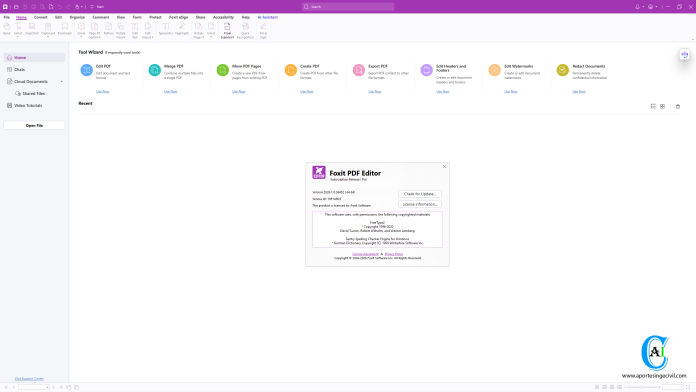
Task: Click the Edit Watermarks icon
Action: point(494,70)
